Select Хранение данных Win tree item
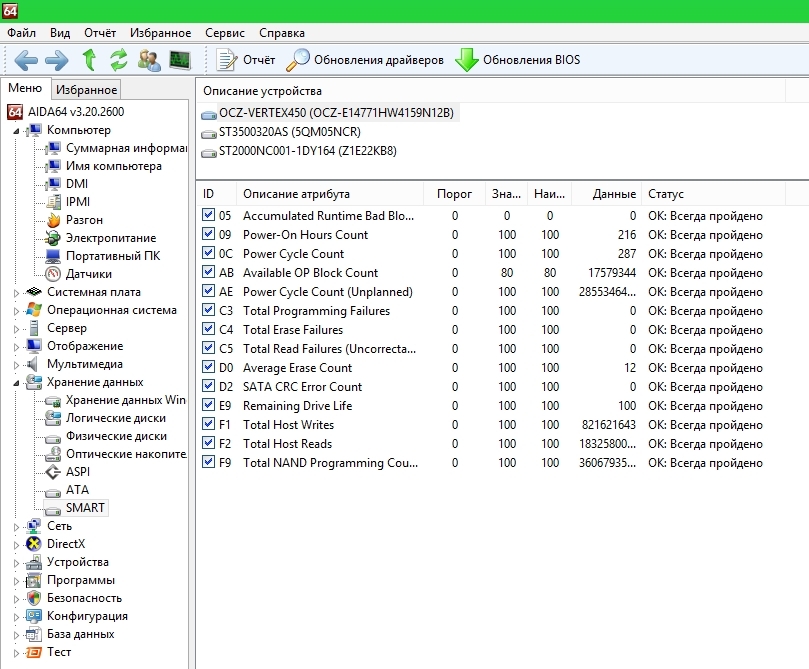809x669 pixels. [x=116, y=400]
